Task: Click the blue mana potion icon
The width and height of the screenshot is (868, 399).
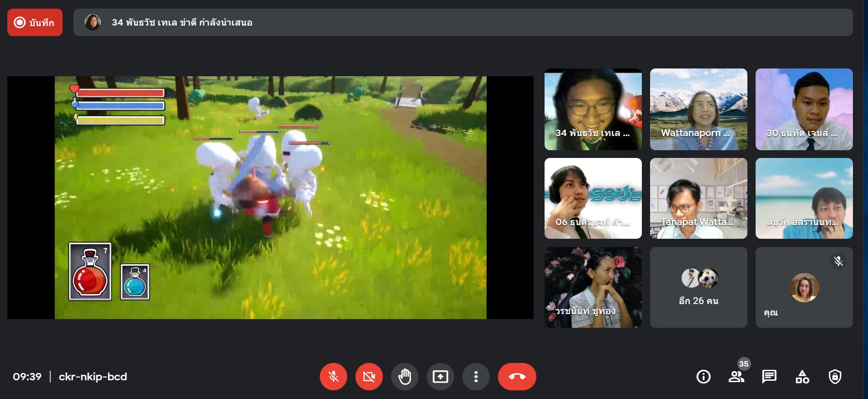Action: (x=135, y=282)
